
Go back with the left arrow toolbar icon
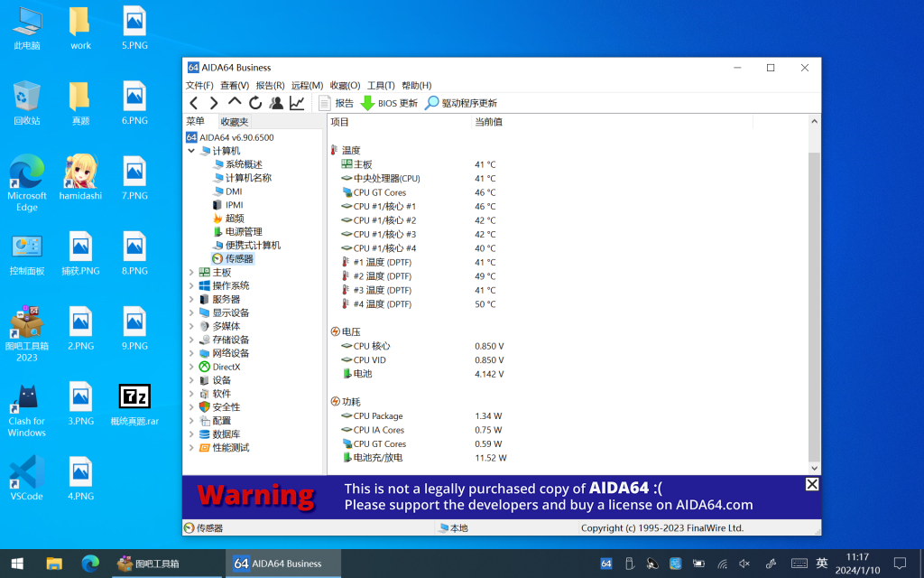click(194, 103)
